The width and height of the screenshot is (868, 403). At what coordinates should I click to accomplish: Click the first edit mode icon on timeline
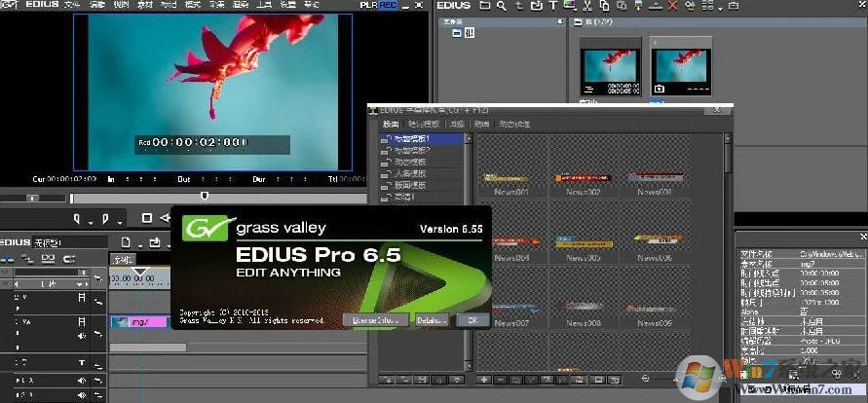pos(7,258)
